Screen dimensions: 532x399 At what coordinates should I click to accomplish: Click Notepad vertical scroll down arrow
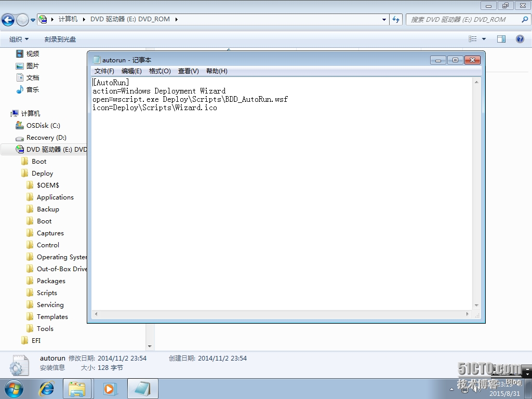[476, 305]
